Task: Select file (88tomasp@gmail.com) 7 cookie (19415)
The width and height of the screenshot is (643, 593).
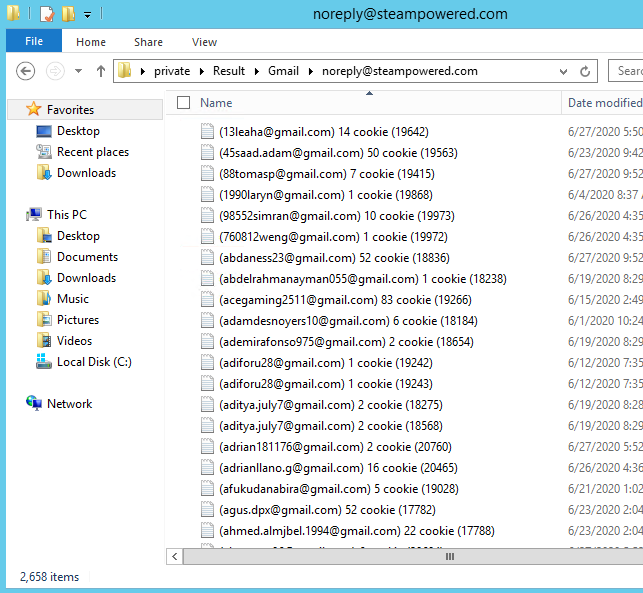Action: tap(326, 174)
